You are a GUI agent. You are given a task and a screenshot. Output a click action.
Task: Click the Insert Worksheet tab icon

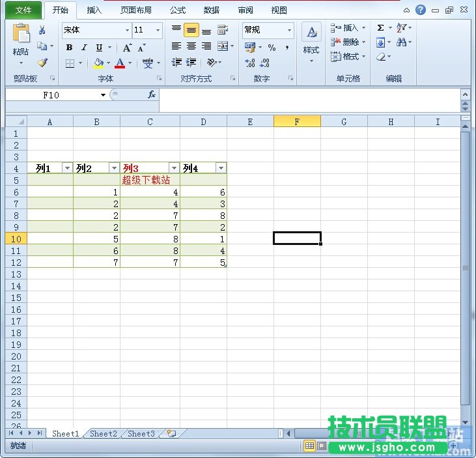tap(171, 433)
